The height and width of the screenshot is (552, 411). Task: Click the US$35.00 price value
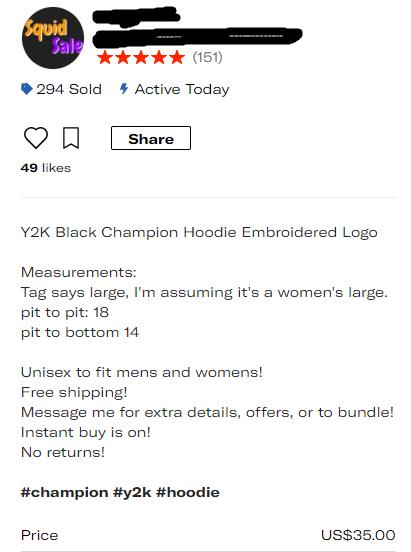click(x=358, y=535)
